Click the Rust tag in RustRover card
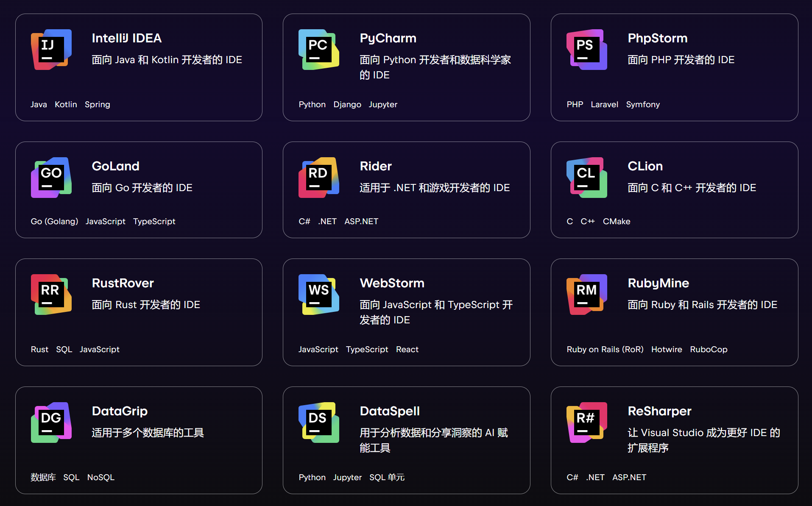Screen dimensions: 812x506 tap(40, 349)
